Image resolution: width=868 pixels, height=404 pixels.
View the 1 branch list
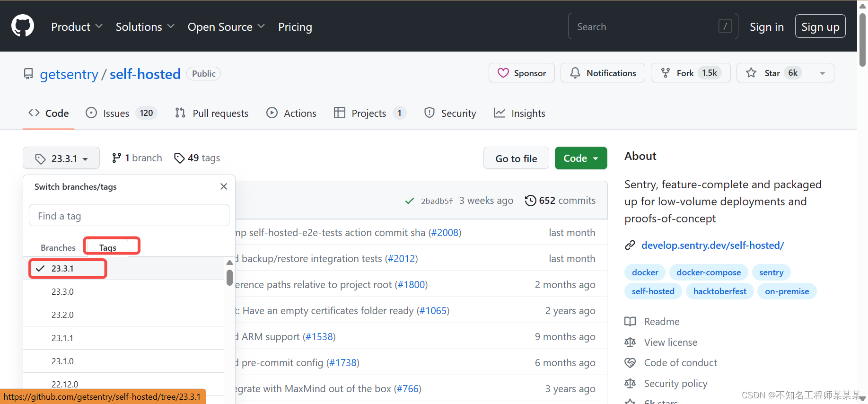(137, 158)
